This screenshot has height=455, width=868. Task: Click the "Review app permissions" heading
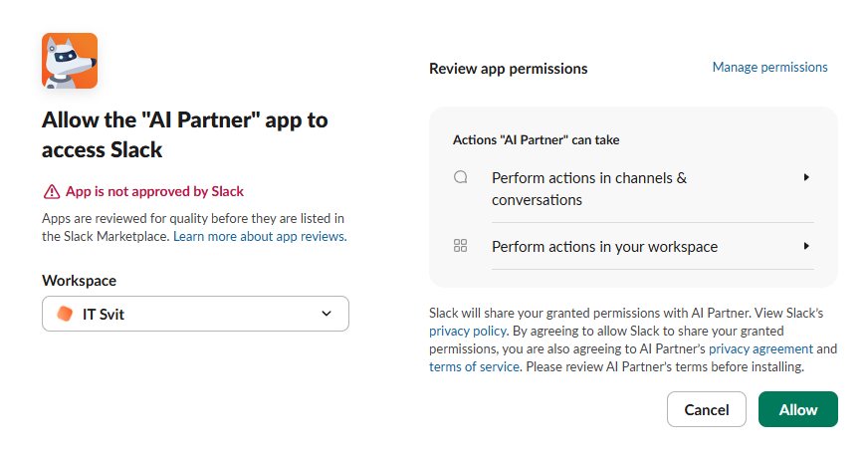point(508,69)
